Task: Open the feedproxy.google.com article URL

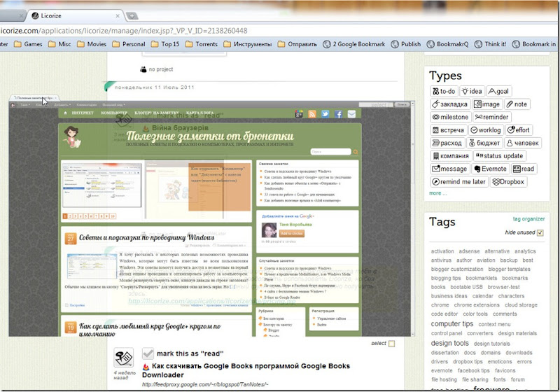Action: pos(204,384)
